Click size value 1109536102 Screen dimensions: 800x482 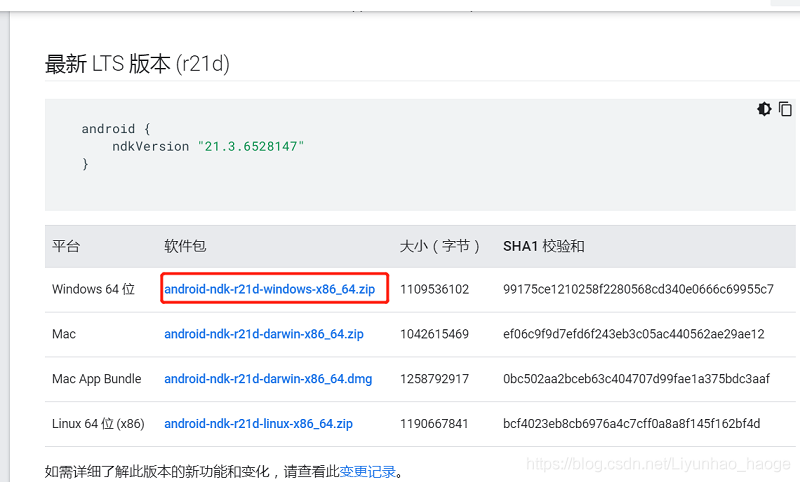coord(434,289)
